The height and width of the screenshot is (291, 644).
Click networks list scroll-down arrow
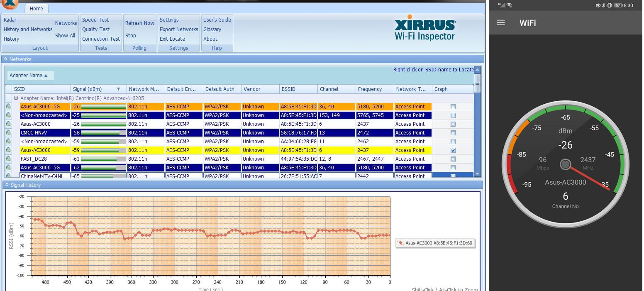(x=477, y=174)
